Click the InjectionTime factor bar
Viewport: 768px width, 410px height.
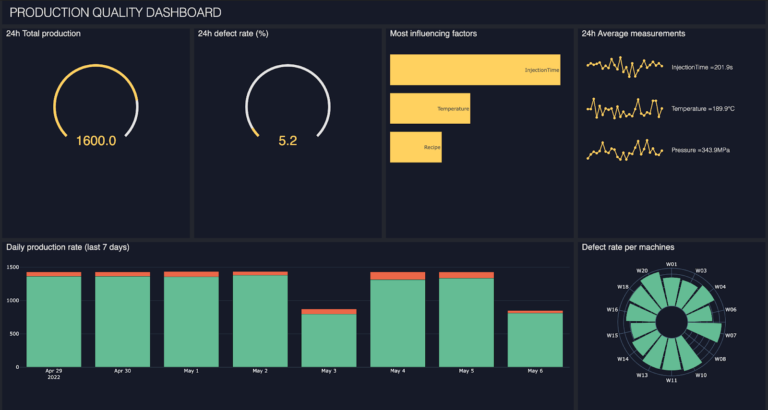click(x=475, y=70)
